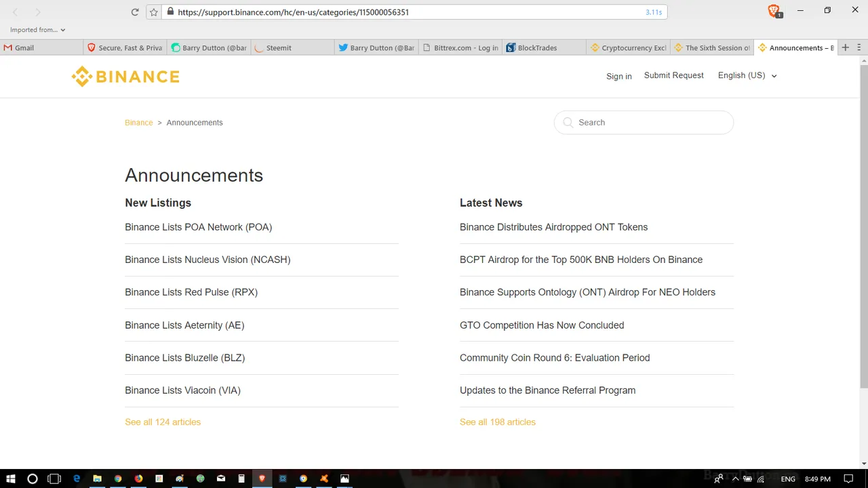Open GTO Competition Has Now Concluded
The height and width of the screenshot is (488, 868).
tap(542, 325)
